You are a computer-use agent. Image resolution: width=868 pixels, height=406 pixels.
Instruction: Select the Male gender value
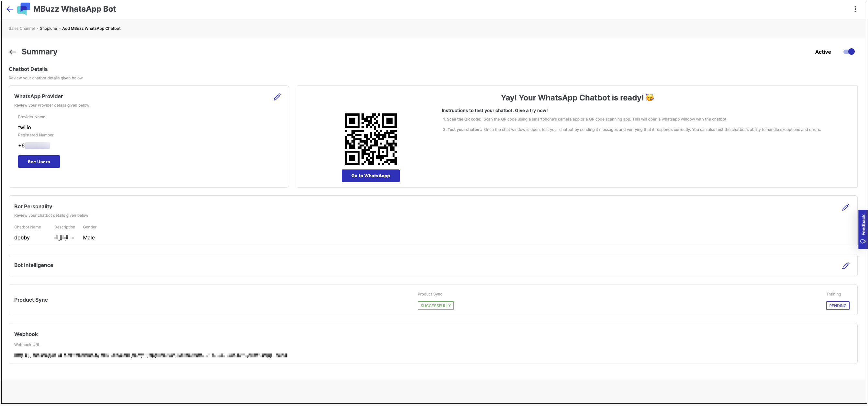(89, 238)
